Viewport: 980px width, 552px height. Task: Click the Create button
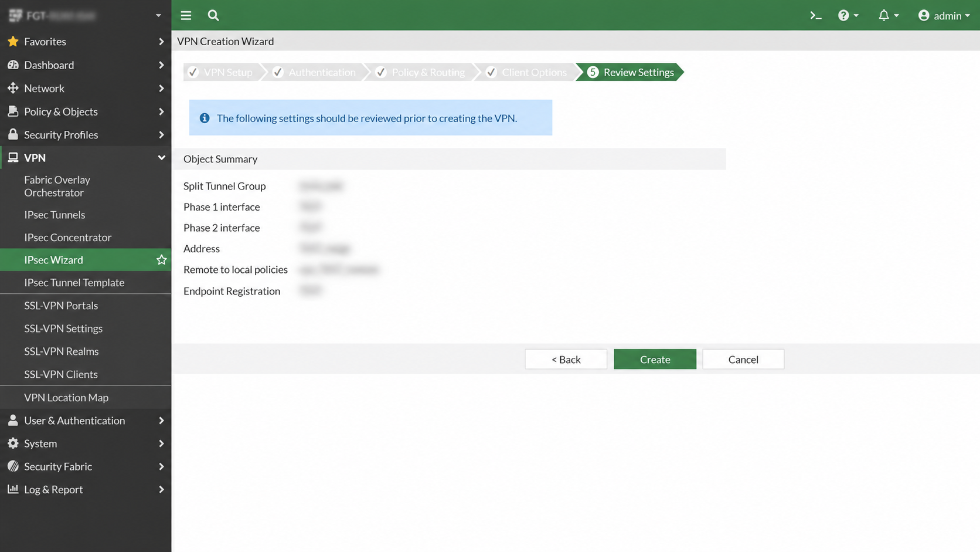[655, 359]
